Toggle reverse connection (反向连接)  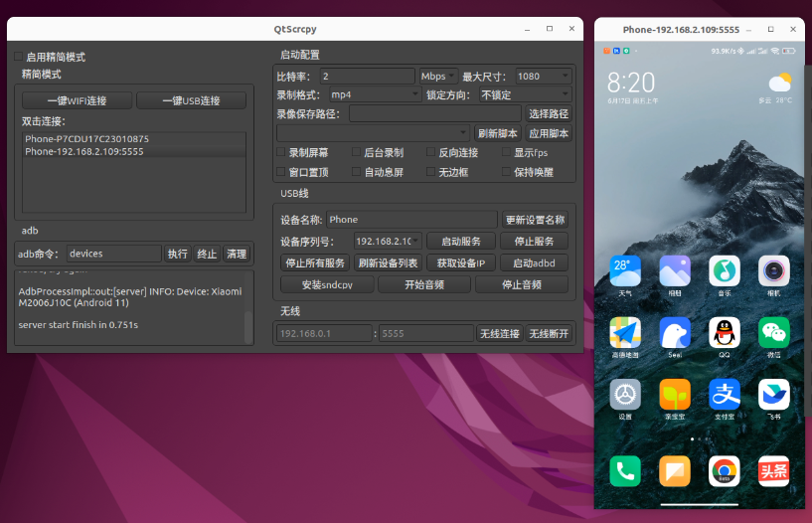click(x=430, y=152)
